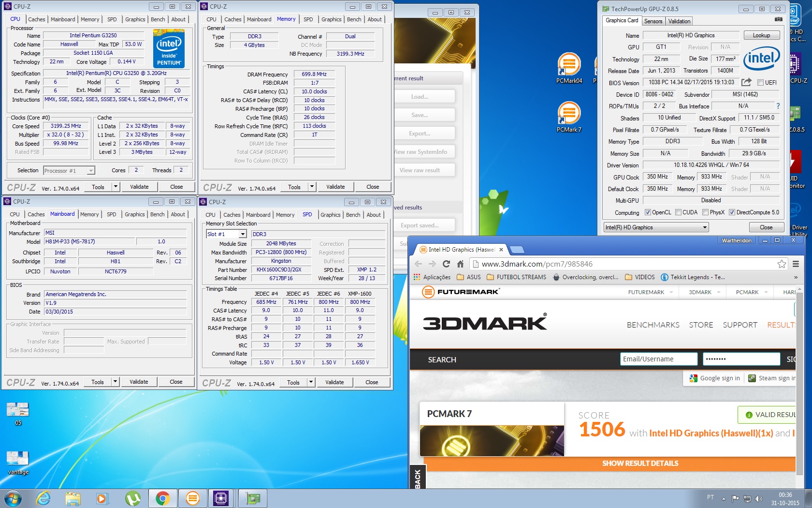This screenshot has width=812, height=508.
Task: Open Tools dropdown arrow in Memory tab window
Action: click(312, 187)
